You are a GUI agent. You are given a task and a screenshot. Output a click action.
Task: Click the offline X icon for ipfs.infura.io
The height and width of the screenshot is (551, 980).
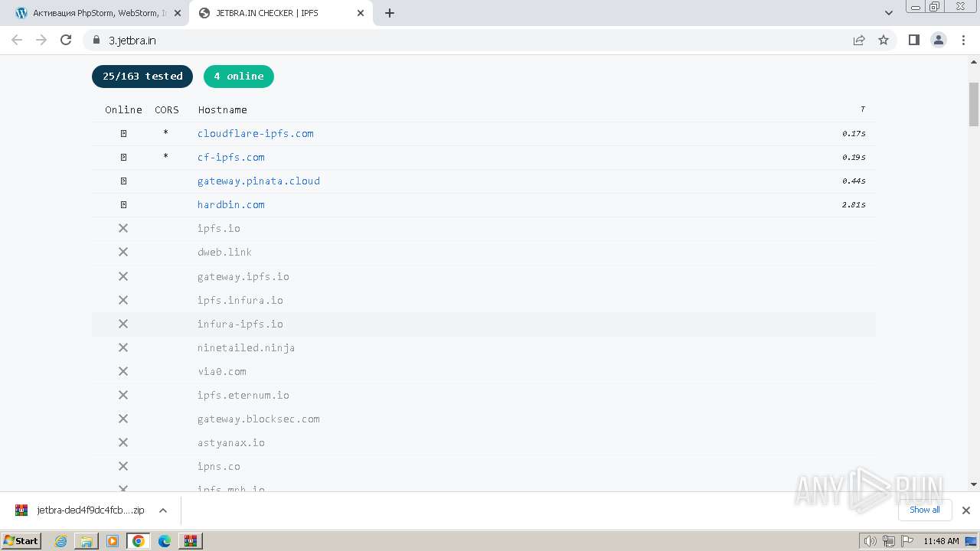point(123,300)
